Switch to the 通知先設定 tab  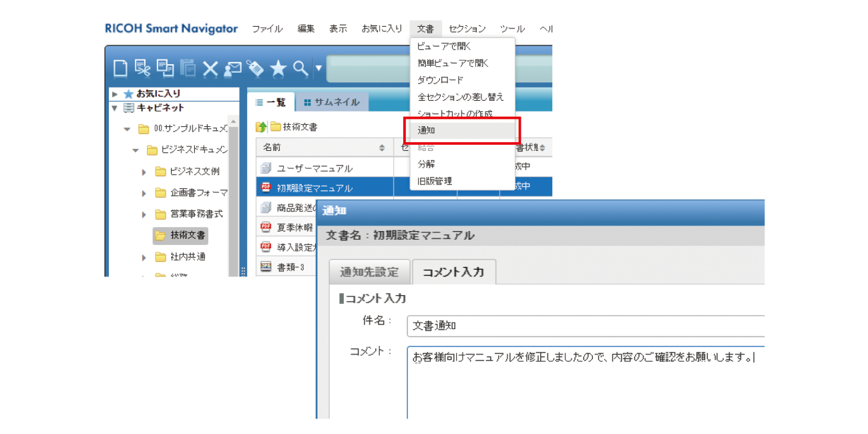coord(369,272)
